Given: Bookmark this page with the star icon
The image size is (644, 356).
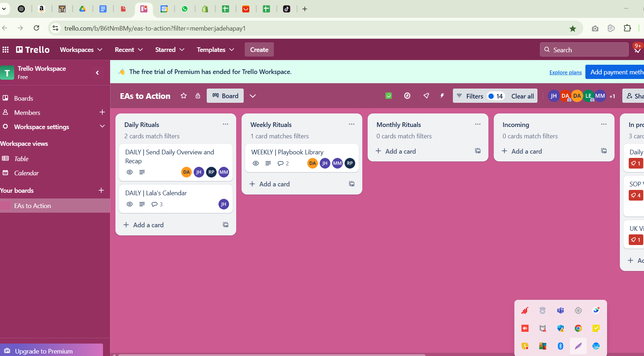Looking at the screenshot, I should tap(573, 28).
